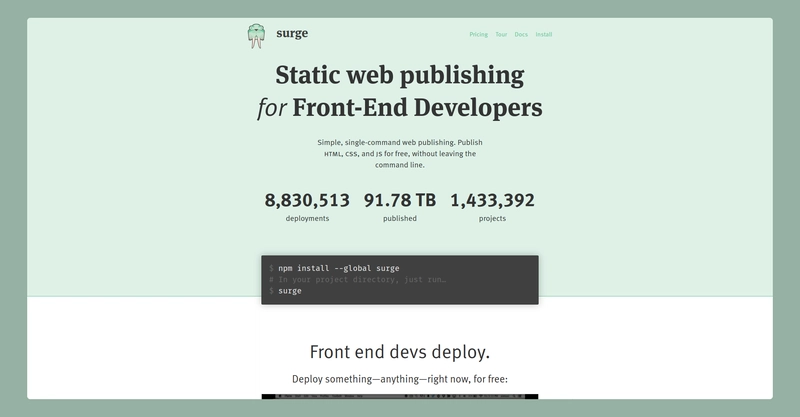Image resolution: width=800 pixels, height=417 pixels.
Task: Click the 'Static web publishing' headline
Action: pyautogui.click(x=399, y=76)
